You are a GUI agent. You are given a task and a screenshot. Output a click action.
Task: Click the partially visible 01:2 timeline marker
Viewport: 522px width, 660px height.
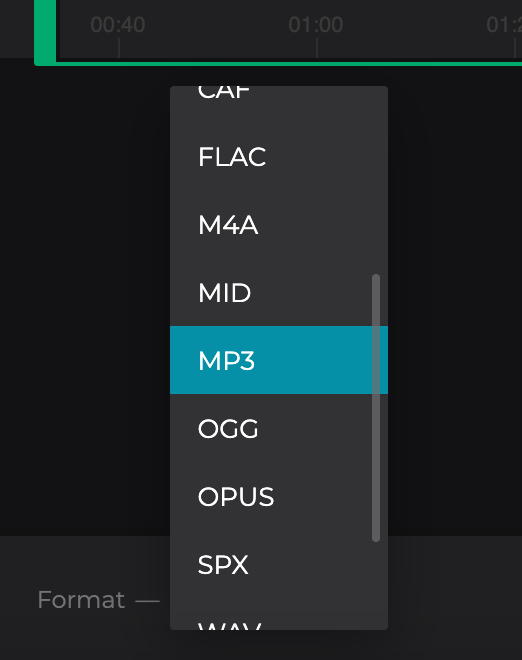coord(504,24)
